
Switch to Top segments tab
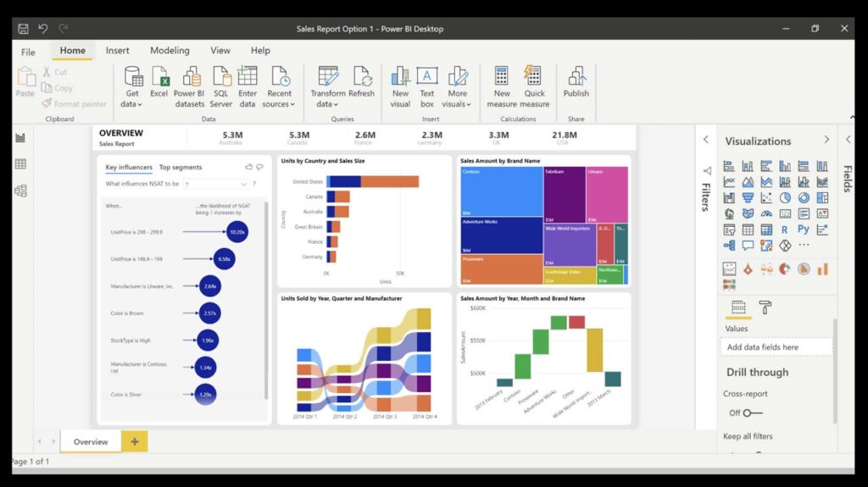pyautogui.click(x=181, y=168)
